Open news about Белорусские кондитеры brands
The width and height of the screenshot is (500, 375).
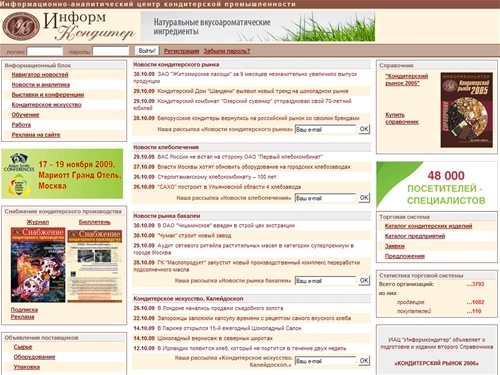point(258,118)
